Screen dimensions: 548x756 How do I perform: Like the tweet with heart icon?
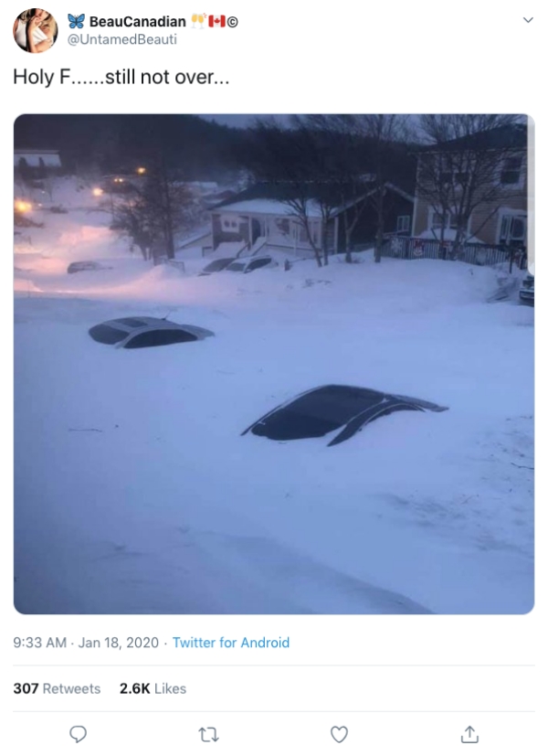[x=339, y=734]
